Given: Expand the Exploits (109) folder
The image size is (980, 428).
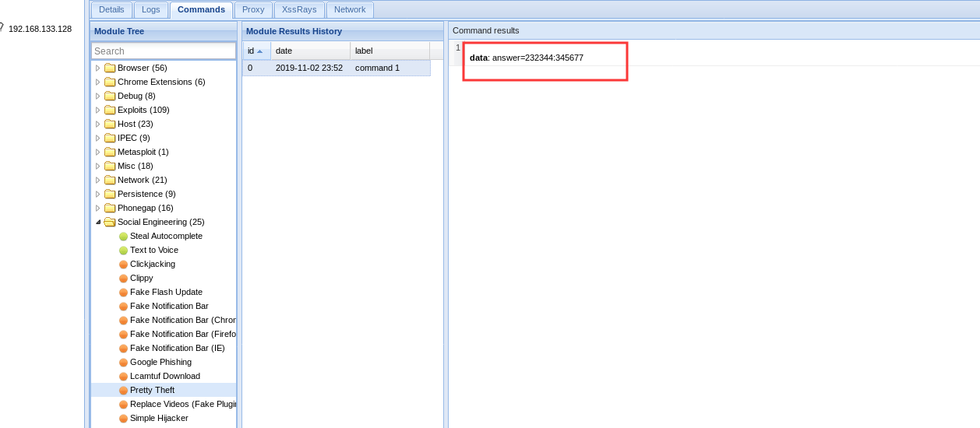Looking at the screenshot, I should pyautogui.click(x=98, y=110).
